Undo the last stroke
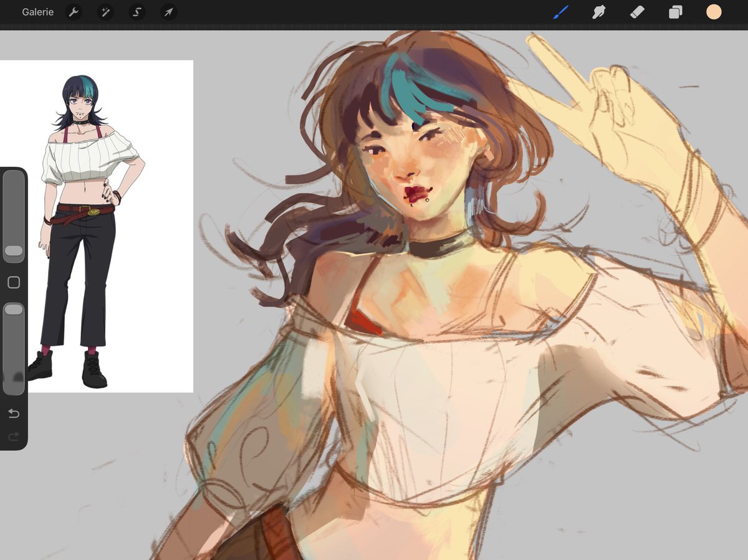The height and width of the screenshot is (560, 748). point(14,414)
